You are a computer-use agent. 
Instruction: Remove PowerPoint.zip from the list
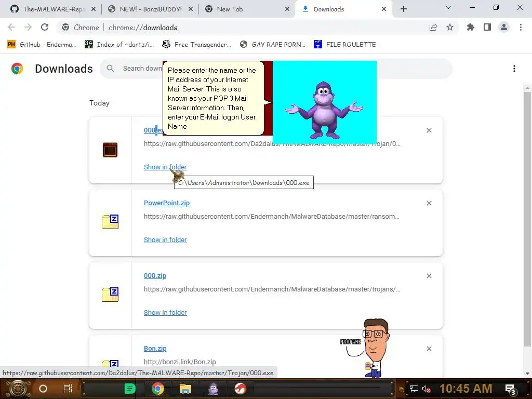[x=429, y=203]
